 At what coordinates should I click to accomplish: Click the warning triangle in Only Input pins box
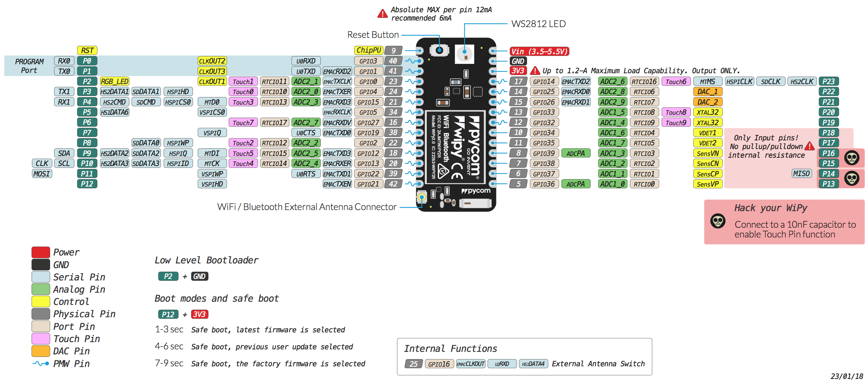[810, 146]
